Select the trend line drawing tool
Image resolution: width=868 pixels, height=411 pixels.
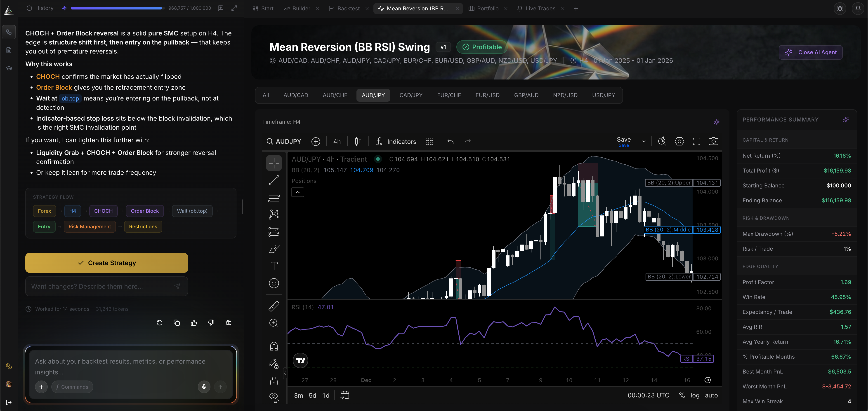tap(274, 180)
